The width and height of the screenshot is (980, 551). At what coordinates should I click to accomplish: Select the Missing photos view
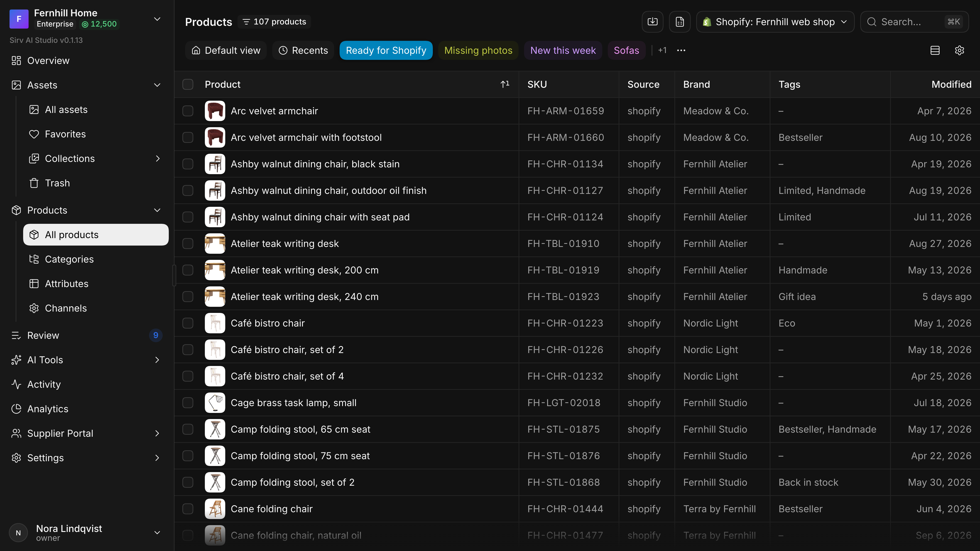click(x=478, y=50)
